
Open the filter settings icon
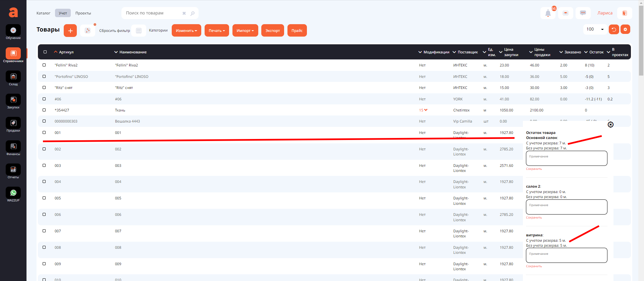(x=88, y=31)
